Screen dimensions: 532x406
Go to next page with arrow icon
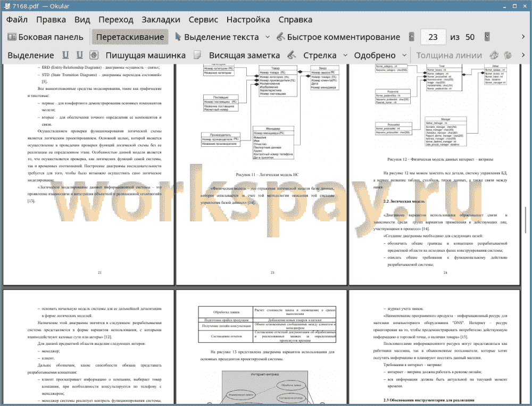487,37
